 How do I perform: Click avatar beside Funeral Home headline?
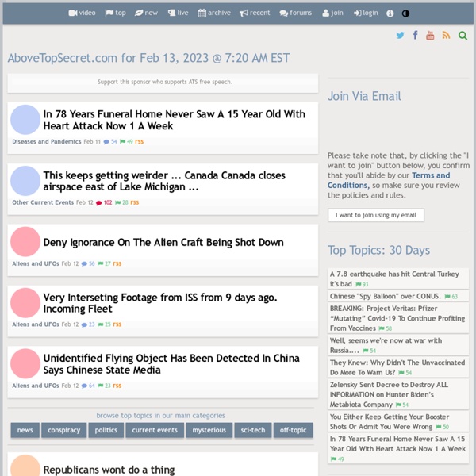[25, 120]
